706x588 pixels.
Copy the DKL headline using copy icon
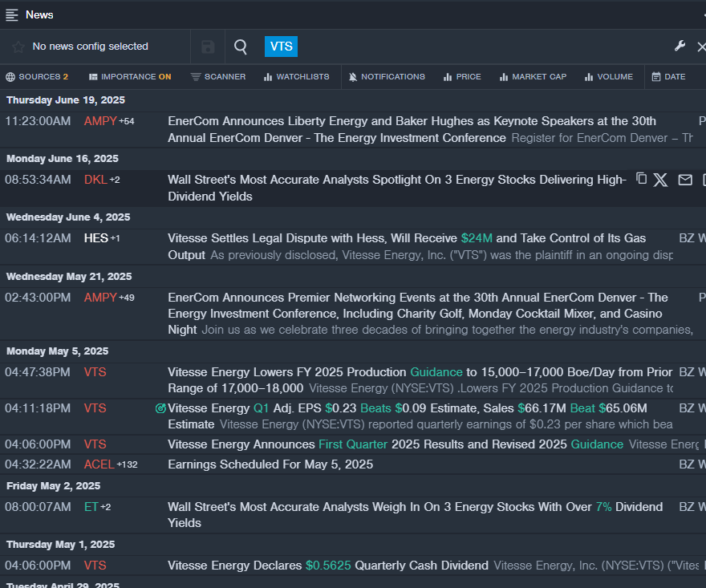click(641, 179)
